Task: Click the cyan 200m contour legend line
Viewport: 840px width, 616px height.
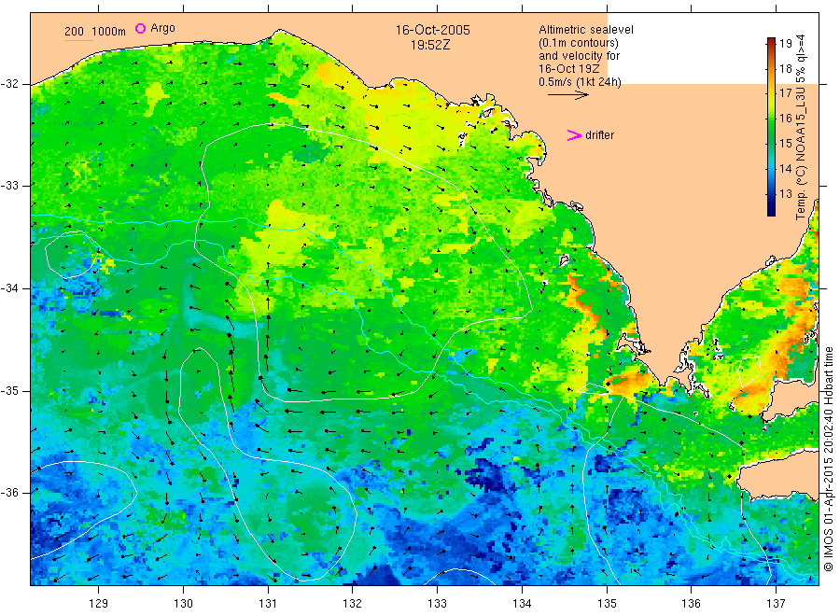Action: [x=78, y=40]
